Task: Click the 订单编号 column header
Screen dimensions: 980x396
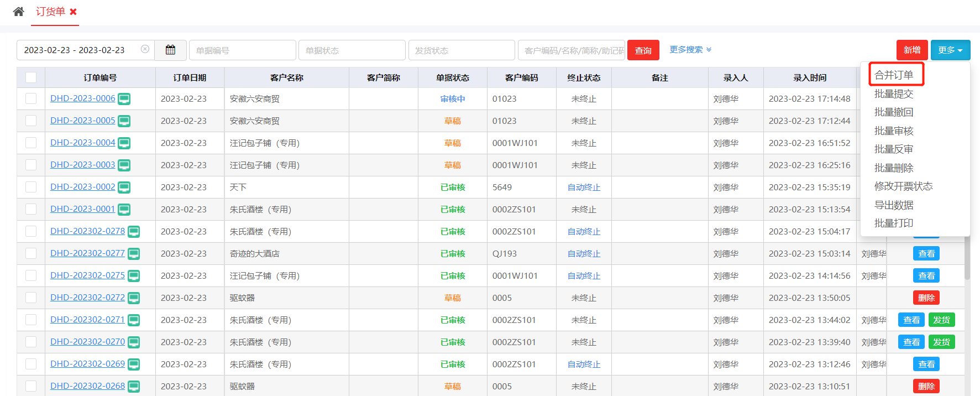Action: pos(100,77)
